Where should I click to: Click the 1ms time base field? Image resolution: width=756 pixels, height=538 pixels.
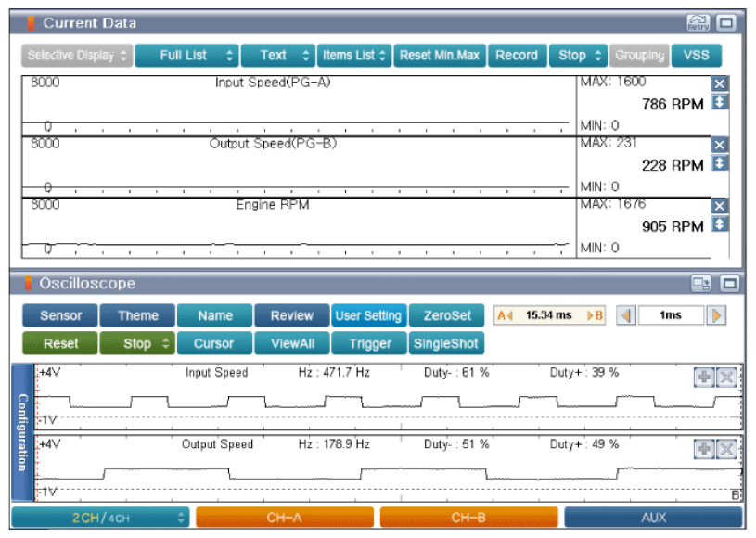pyautogui.click(x=671, y=315)
